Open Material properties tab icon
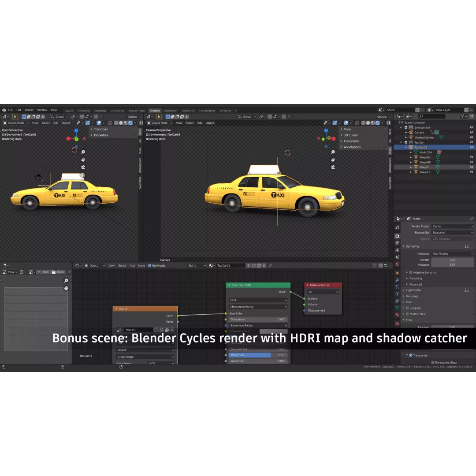 [398, 315]
